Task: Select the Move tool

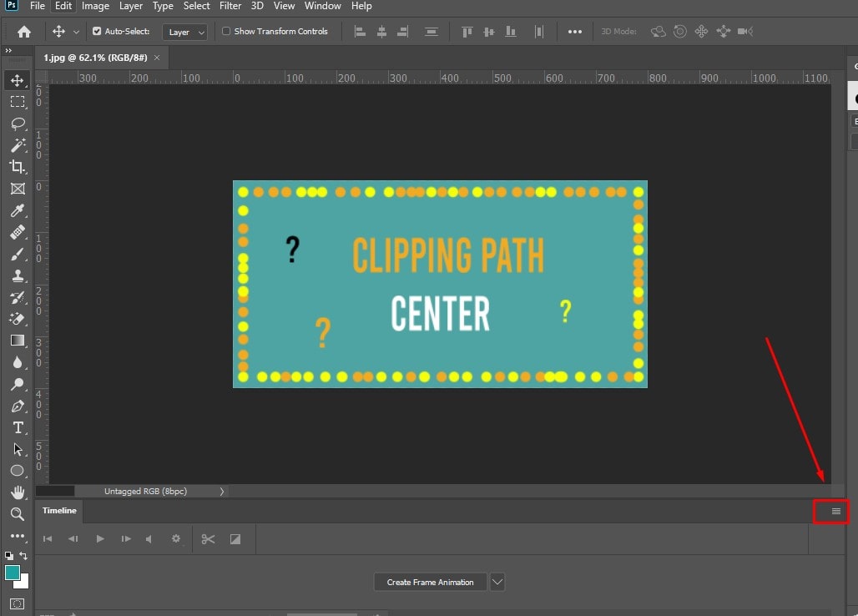Action: 18,80
